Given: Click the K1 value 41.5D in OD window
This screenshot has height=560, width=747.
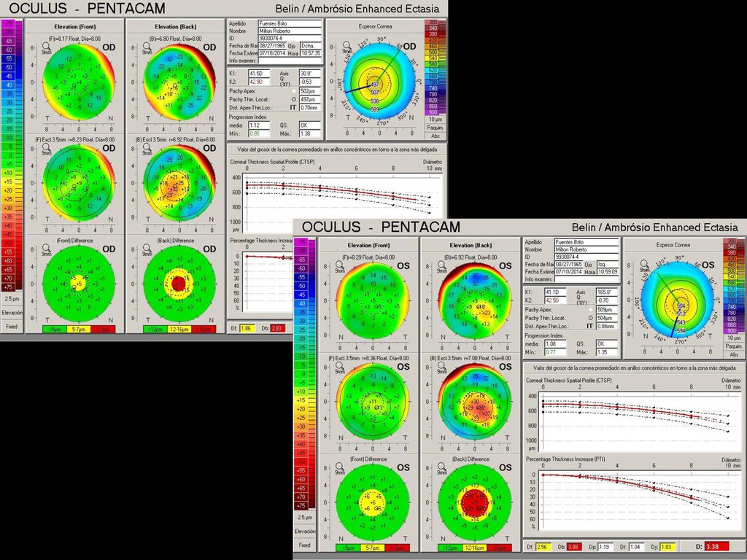Looking at the screenshot, I should pos(259,74).
